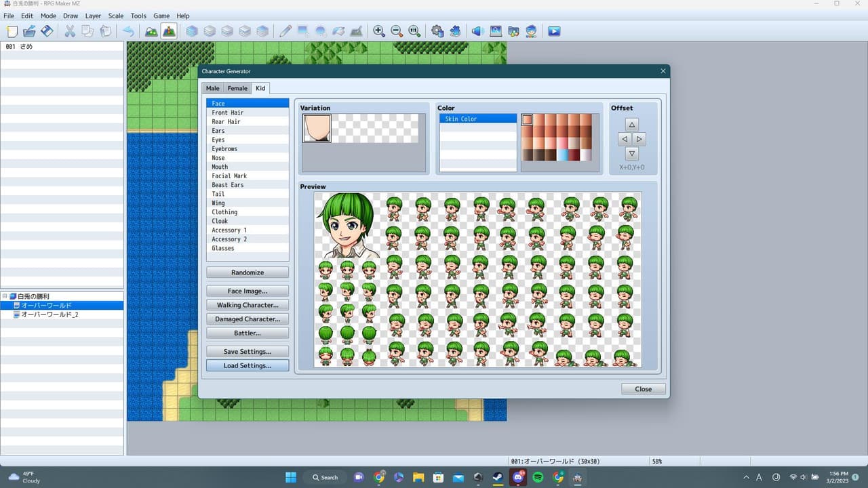The height and width of the screenshot is (488, 868).
Task: Click the Randomize button
Action: (248, 272)
